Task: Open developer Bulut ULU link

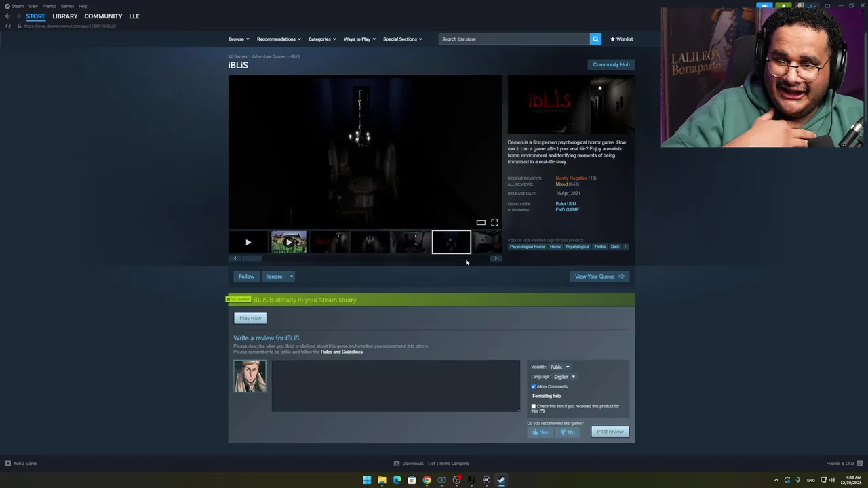Action: click(566, 204)
